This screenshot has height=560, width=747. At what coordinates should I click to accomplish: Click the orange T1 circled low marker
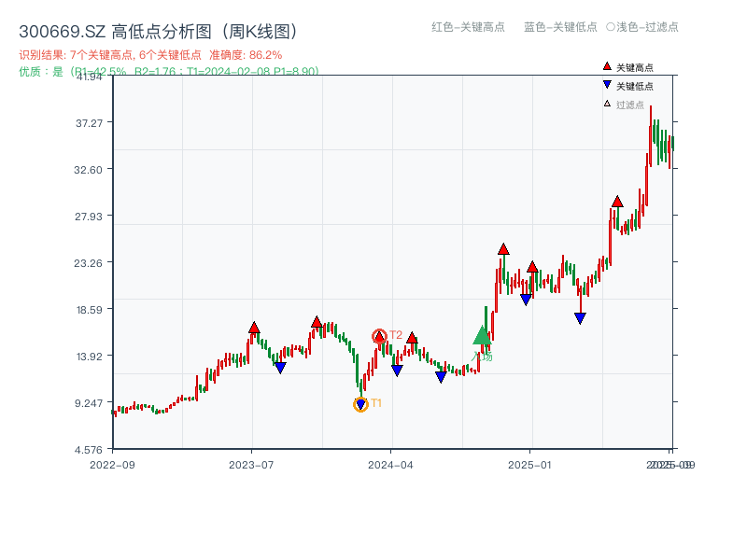tap(361, 404)
